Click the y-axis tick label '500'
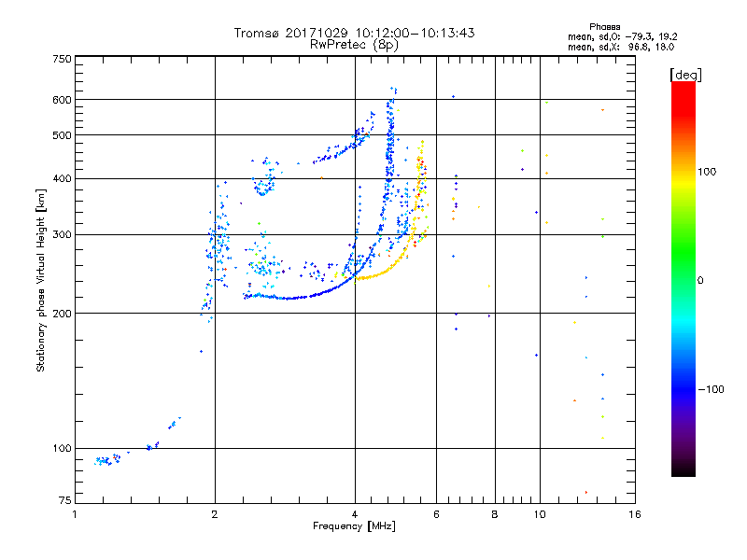This screenshot has width=747, height=560. point(62,135)
